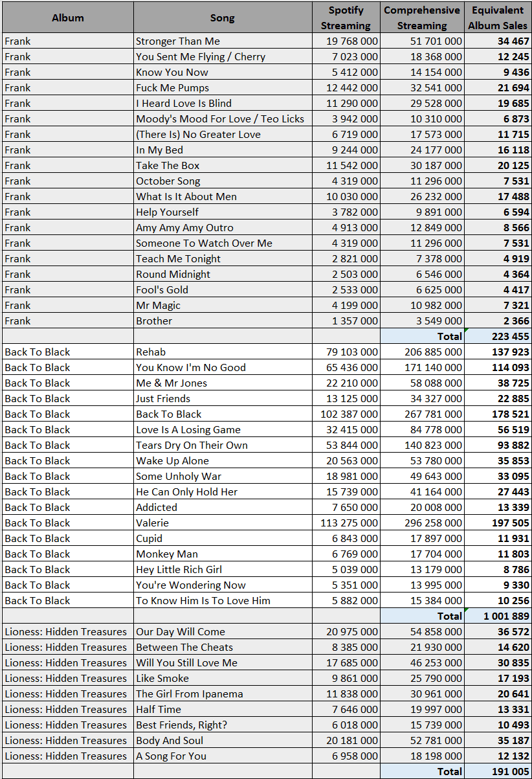The width and height of the screenshot is (532, 779).
Task: Select You Sent Me Flying / Cherry
Action: (223, 56)
